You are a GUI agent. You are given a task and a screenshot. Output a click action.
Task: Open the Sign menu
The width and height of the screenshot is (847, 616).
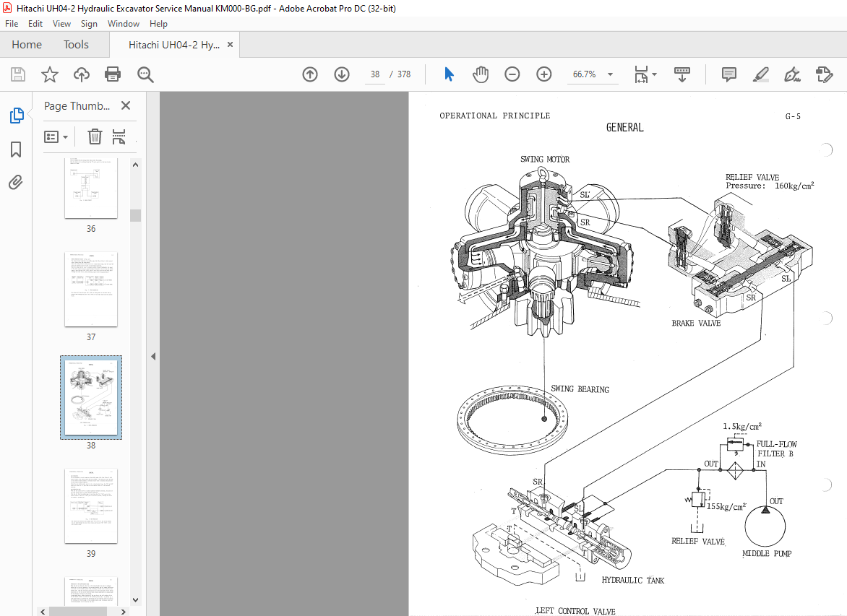click(89, 24)
